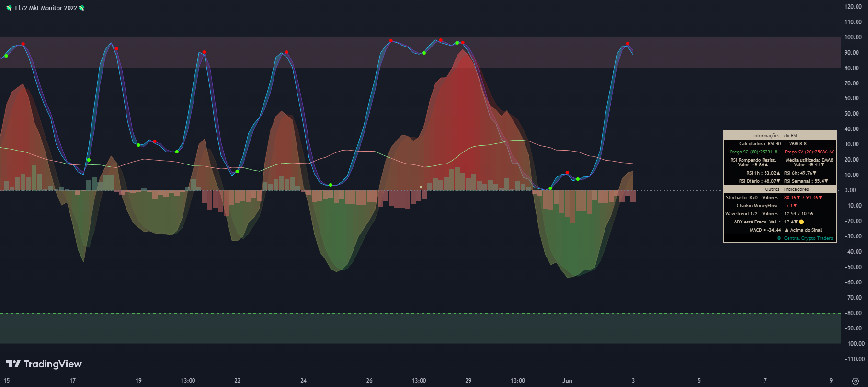The height and width of the screenshot is (387, 868).
Task: Click the up arrow next to RSI 1h value
Action: click(x=778, y=173)
